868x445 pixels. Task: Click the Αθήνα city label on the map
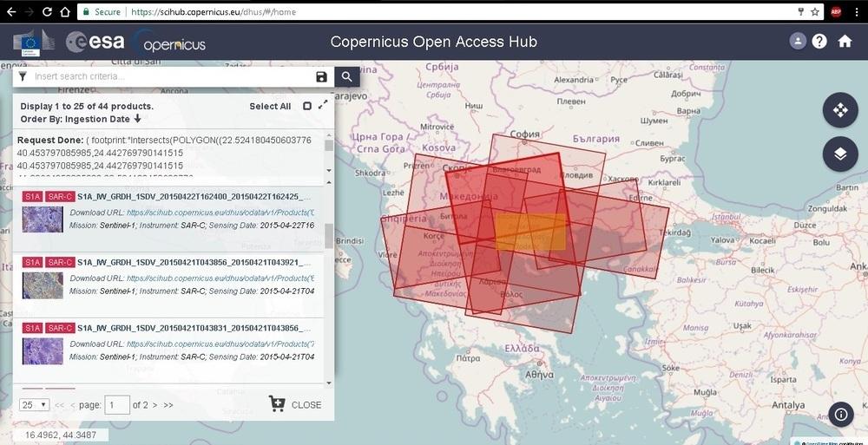click(540, 374)
